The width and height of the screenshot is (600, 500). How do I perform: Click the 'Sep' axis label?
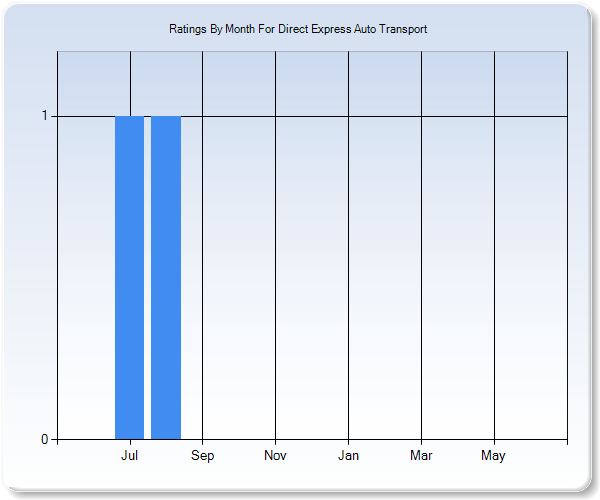202,456
